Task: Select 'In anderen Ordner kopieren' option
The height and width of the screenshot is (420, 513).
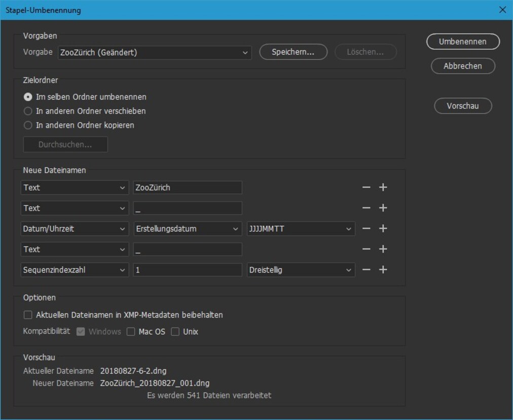Action: click(28, 125)
